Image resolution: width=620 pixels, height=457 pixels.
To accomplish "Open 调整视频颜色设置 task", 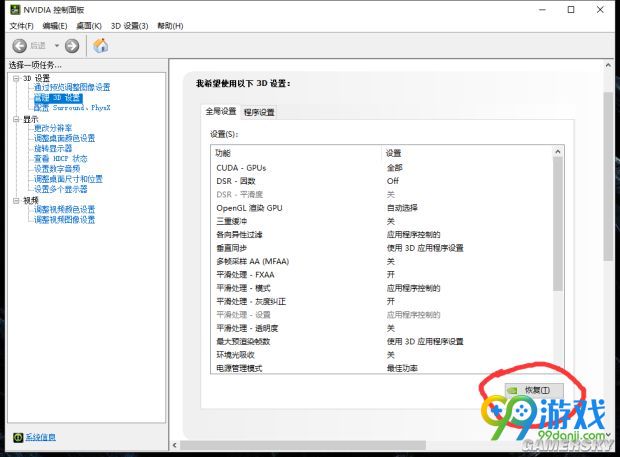I will tap(64, 209).
